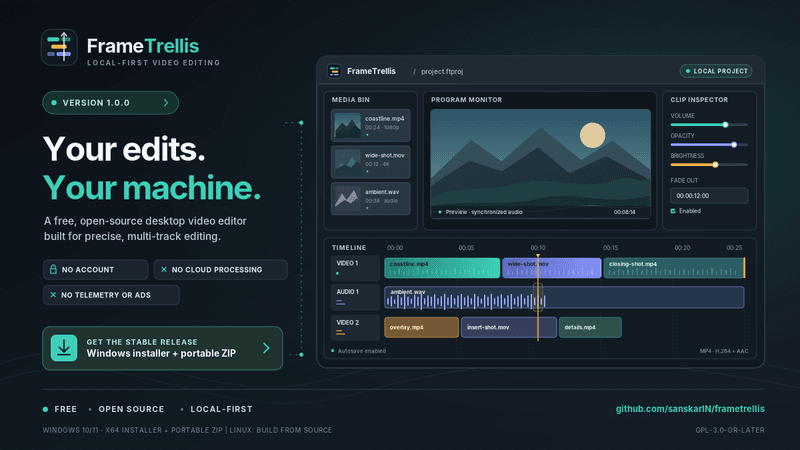Click the Media Bin panel heading
This screenshot has height=450, width=800.
(x=351, y=100)
